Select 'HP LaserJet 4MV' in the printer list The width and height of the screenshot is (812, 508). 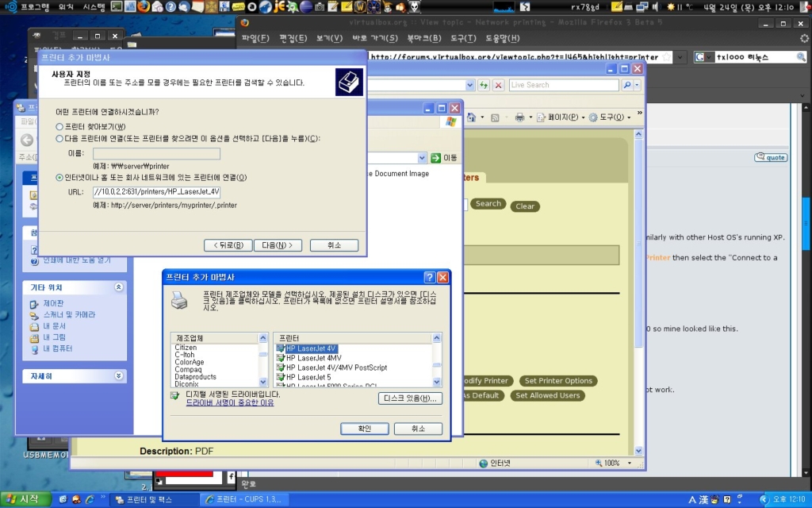(314, 358)
